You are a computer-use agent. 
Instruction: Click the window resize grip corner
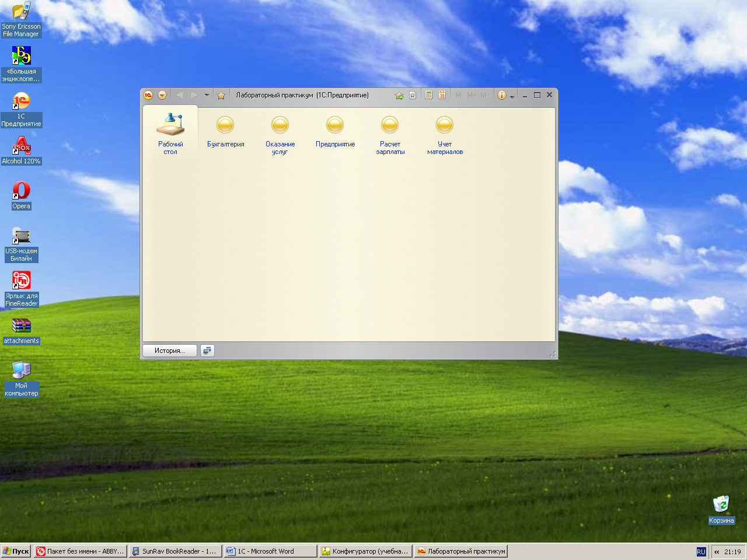(552, 354)
